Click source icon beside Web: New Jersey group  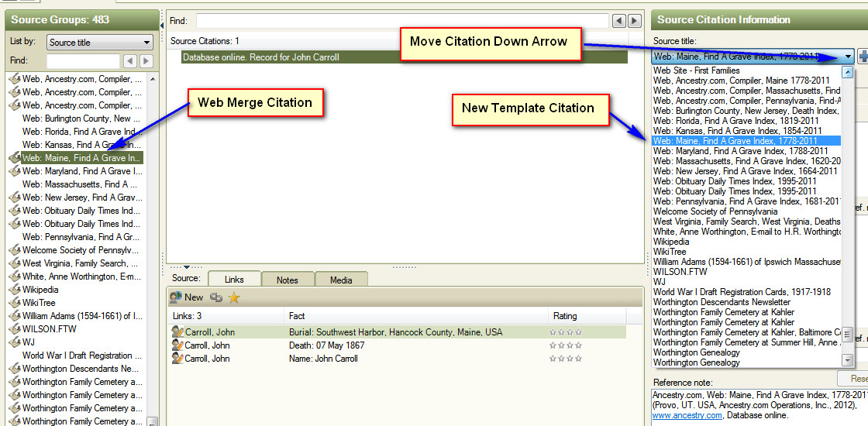(x=15, y=197)
